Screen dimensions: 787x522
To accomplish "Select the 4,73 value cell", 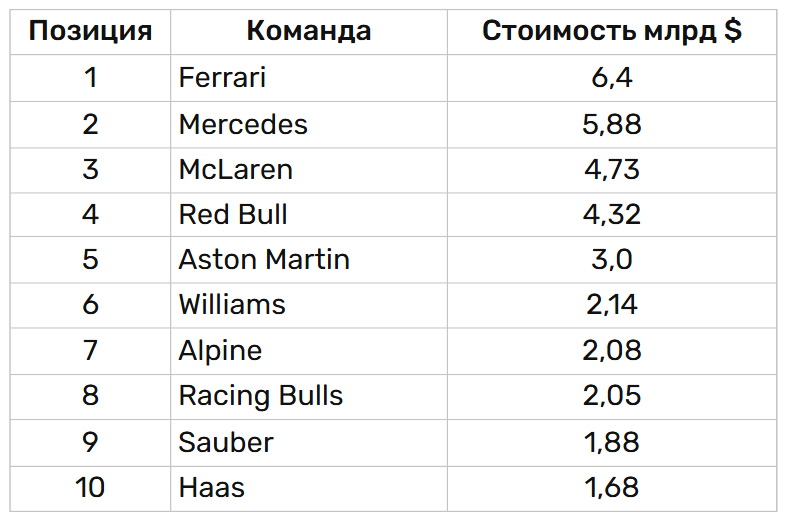I will 611,169.
